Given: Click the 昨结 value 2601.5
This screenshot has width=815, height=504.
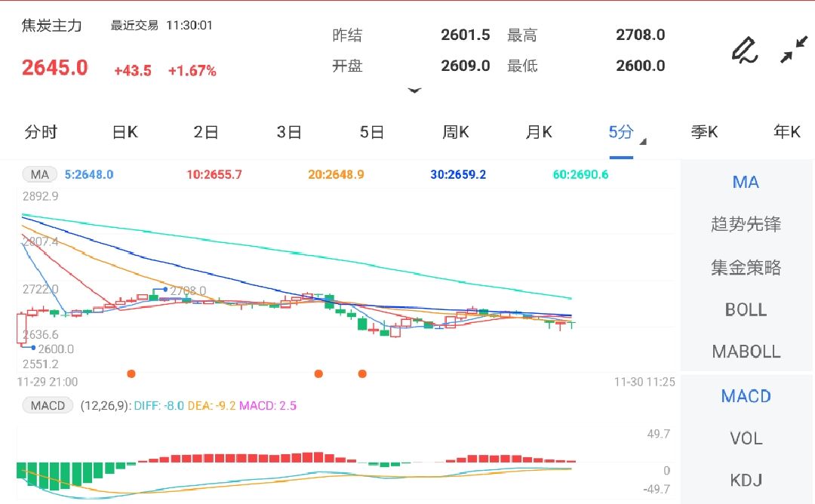Looking at the screenshot, I should 465,35.
